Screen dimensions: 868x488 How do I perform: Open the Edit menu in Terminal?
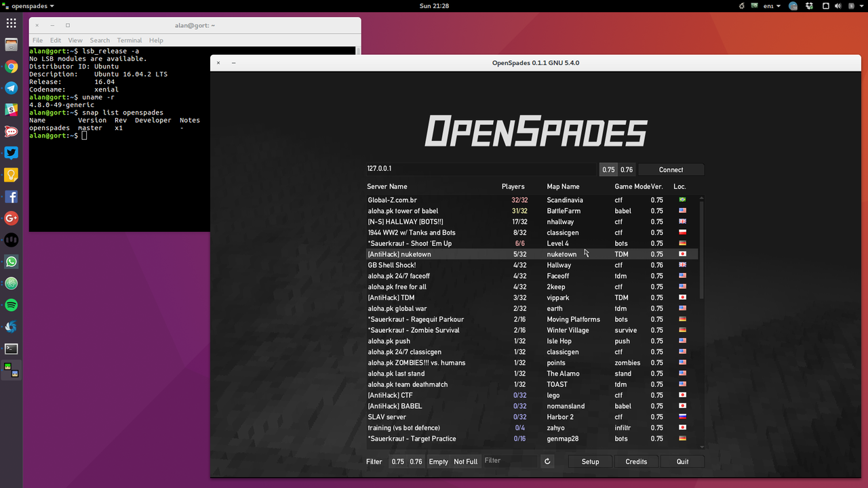click(56, 40)
